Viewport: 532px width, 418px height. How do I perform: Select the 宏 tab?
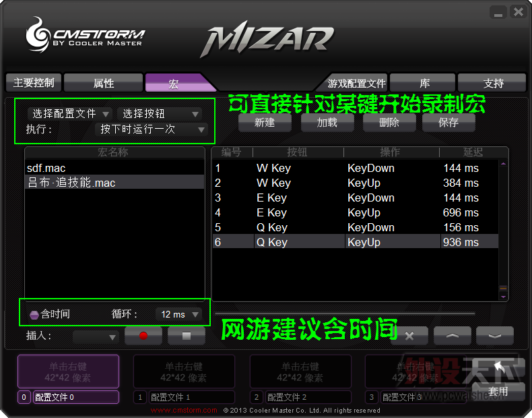click(x=177, y=82)
